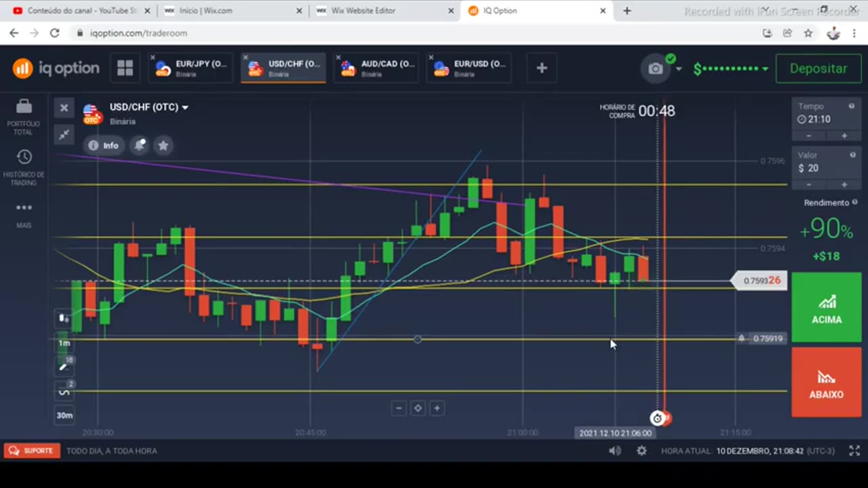This screenshot has height=488, width=868.
Task: Click the purchase deadline timer marker
Action: pyautogui.click(x=656, y=418)
